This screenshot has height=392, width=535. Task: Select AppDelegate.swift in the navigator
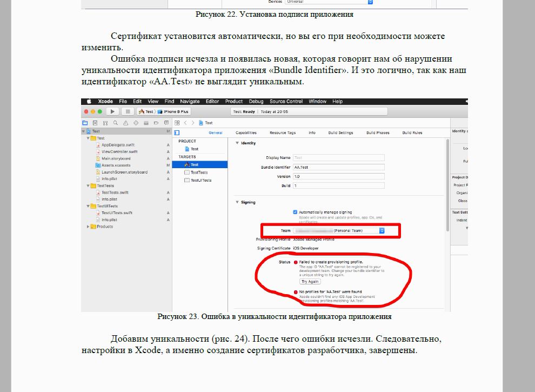pos(118,145)
